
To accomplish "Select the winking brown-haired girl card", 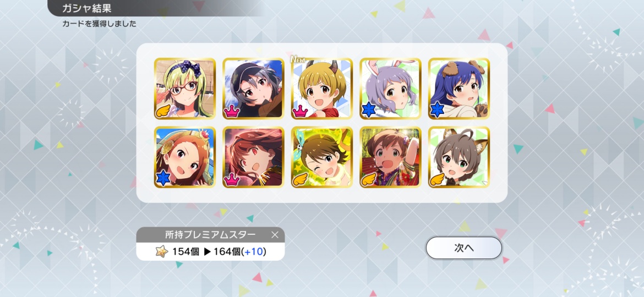I will [322, 157].
